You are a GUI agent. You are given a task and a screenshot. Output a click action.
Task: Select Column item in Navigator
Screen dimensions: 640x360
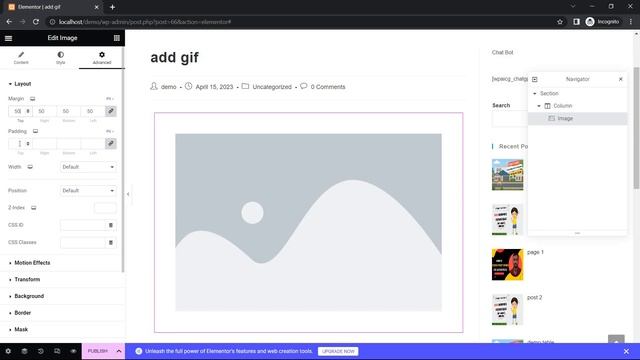pyautogui.click(x=578, y=106)
